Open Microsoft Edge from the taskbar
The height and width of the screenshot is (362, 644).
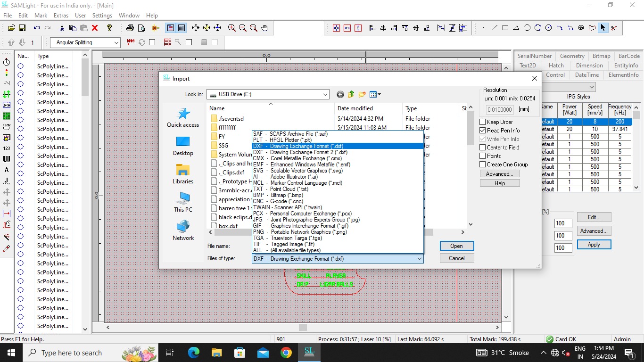coord(193,353)
